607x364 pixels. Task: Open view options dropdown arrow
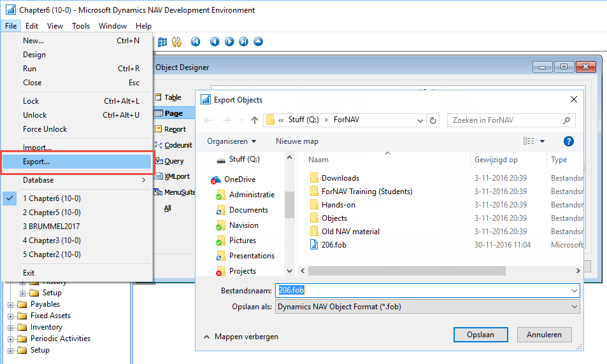pos(543,141)
